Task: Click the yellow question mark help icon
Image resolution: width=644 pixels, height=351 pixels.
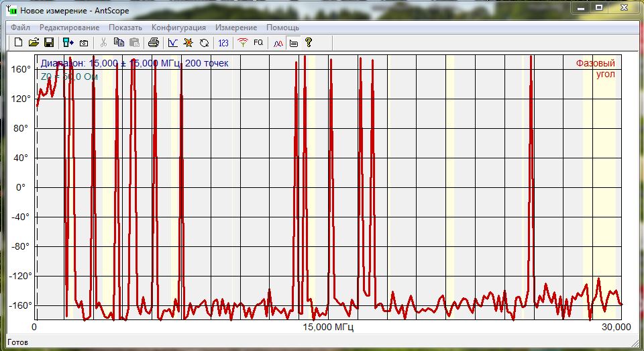Action: 309,42
